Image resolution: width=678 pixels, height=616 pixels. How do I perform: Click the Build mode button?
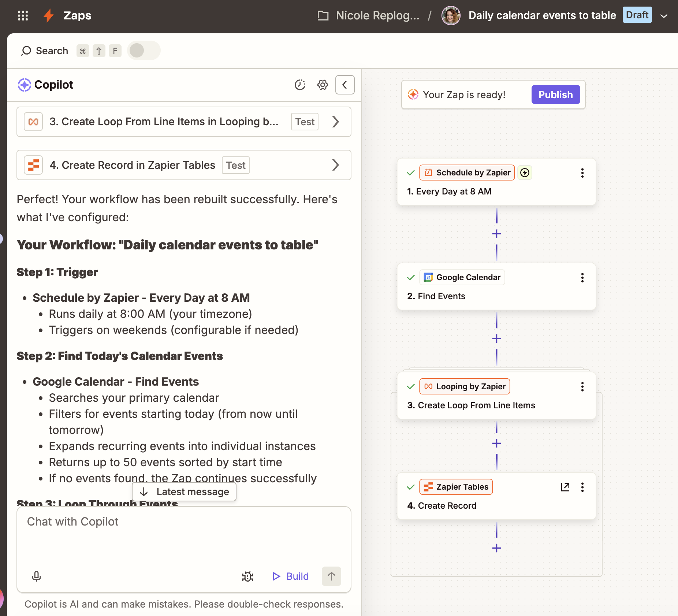(291, 576)
